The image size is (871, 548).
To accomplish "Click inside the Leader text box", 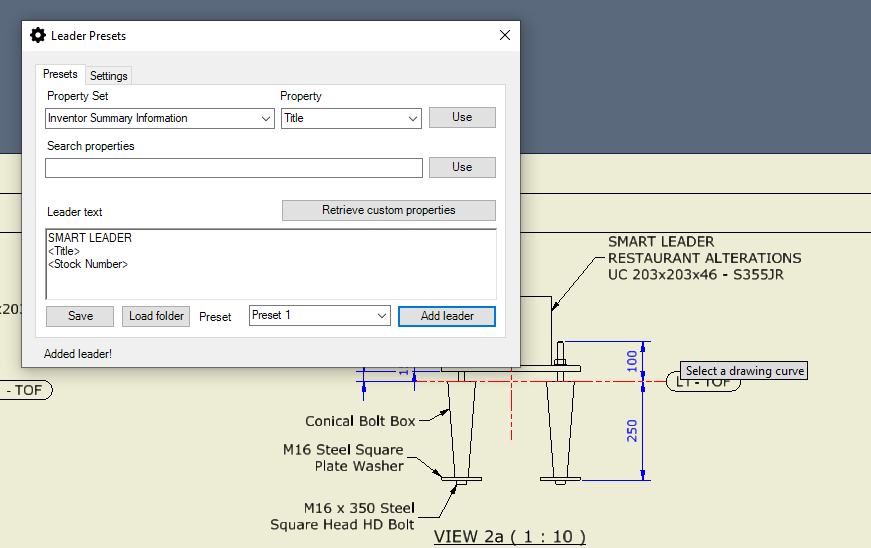I will 271,264.
